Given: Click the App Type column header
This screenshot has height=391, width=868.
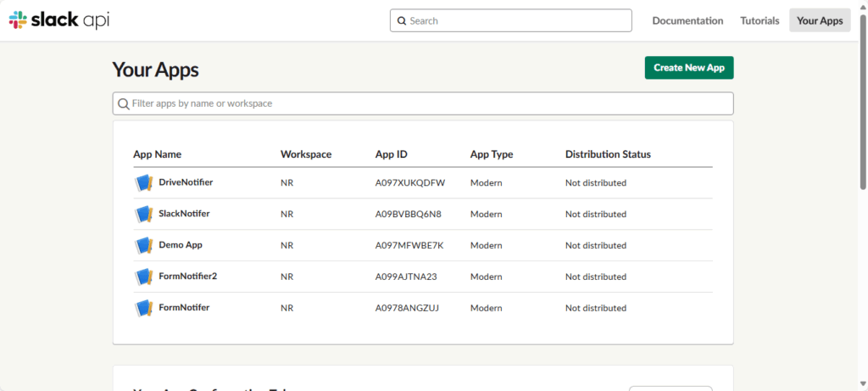Looking at the screenshot, I should click(x=492, y=154).
